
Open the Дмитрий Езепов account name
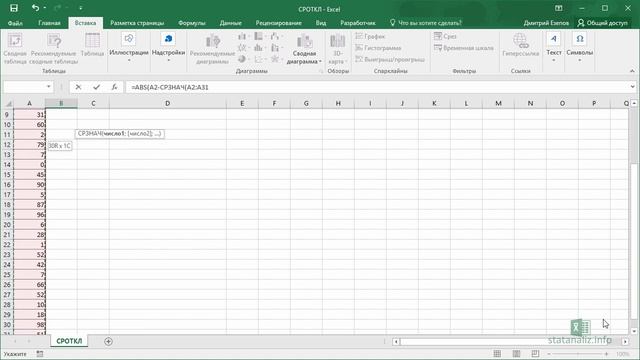546,23
